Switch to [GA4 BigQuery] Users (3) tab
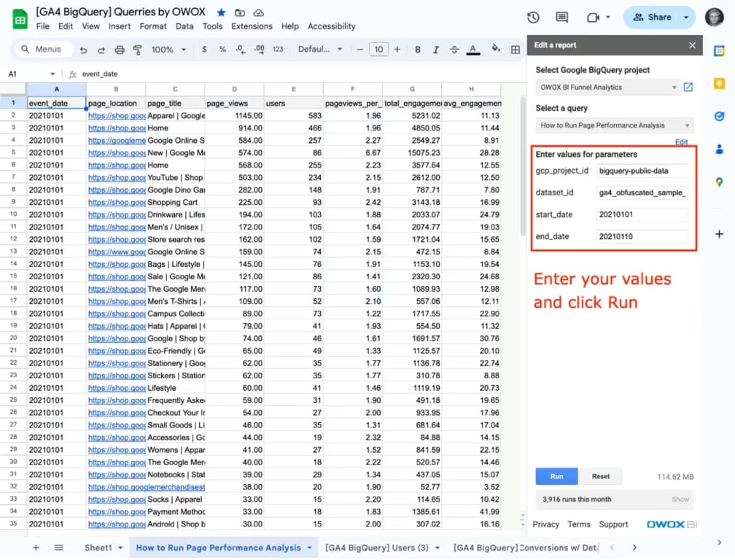Screen dimensions: 735x560 coord(376,548)
